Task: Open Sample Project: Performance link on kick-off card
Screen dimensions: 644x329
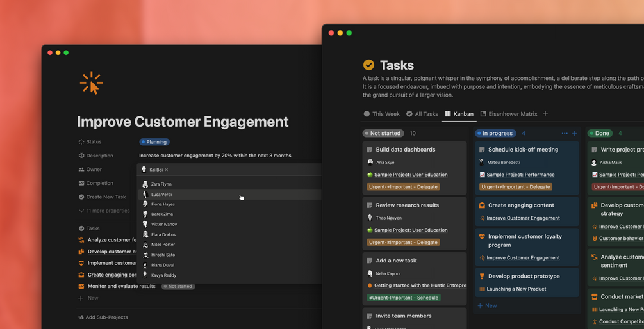Action: [516, 175]
